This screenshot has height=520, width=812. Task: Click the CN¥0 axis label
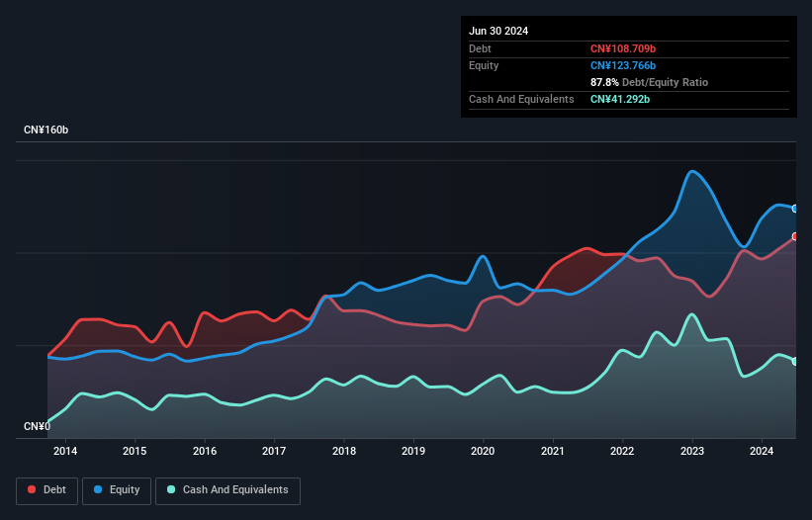pos(38,426)
